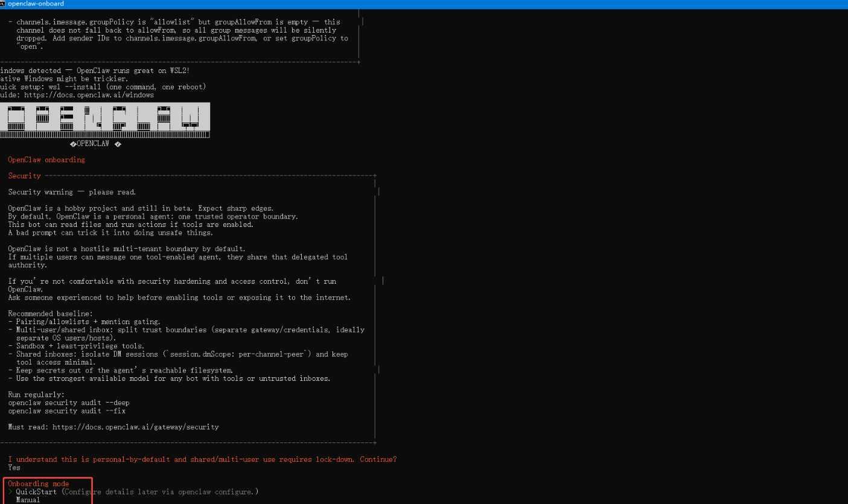Click "ative Windows might be trickier." line

64,78
